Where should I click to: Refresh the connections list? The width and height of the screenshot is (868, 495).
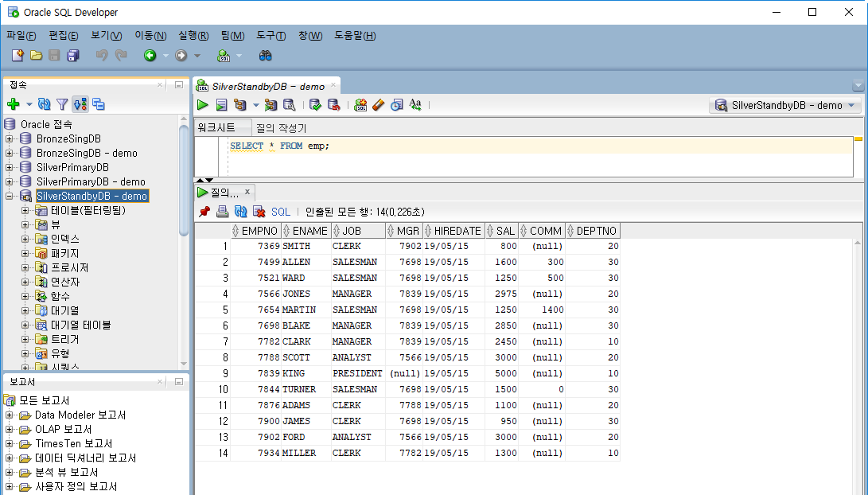click(45, 104)
